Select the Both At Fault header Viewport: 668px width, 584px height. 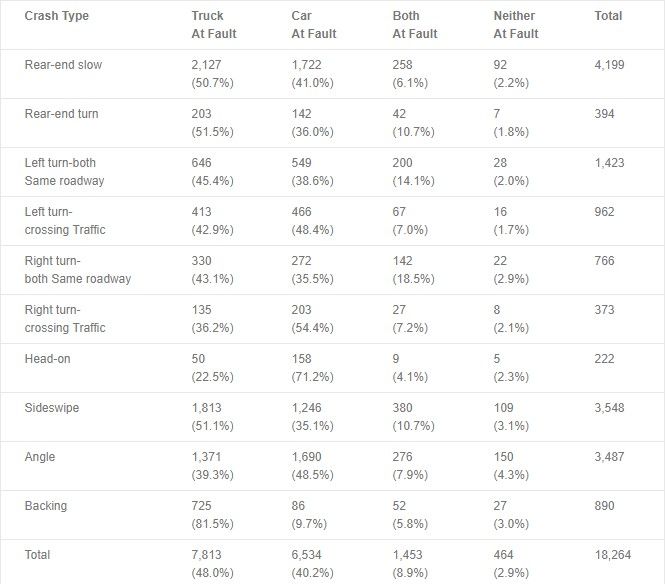[415, 25]
